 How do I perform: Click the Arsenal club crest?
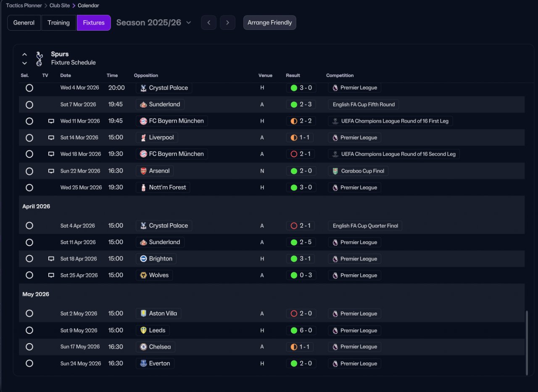click(x=143, y=171)
